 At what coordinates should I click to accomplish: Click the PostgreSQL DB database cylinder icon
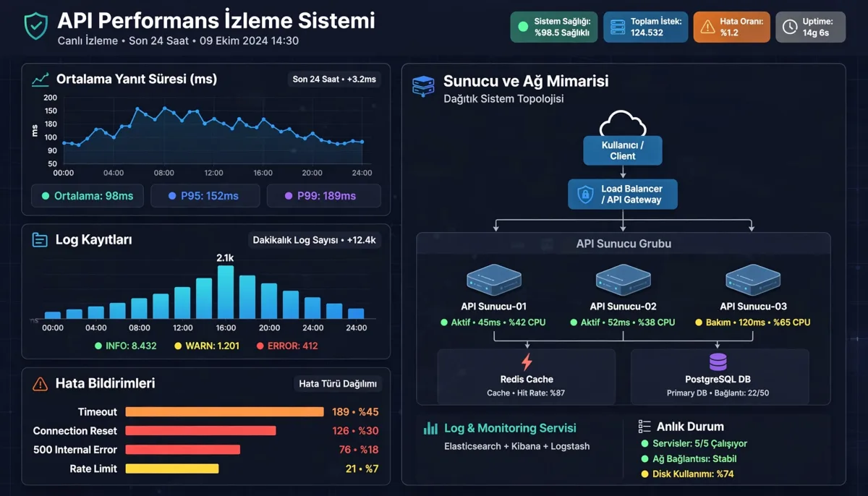[718, 362]
